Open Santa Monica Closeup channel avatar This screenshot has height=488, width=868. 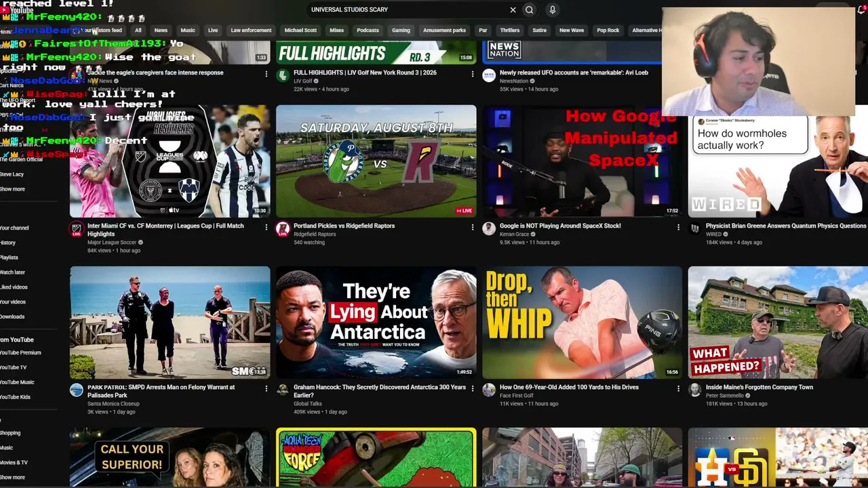pos(77,390)
